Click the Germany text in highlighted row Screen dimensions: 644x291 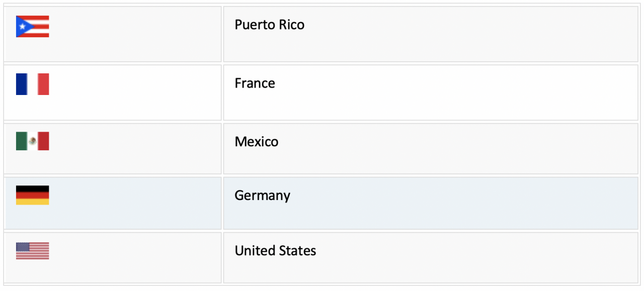click(x=262, y=196)
